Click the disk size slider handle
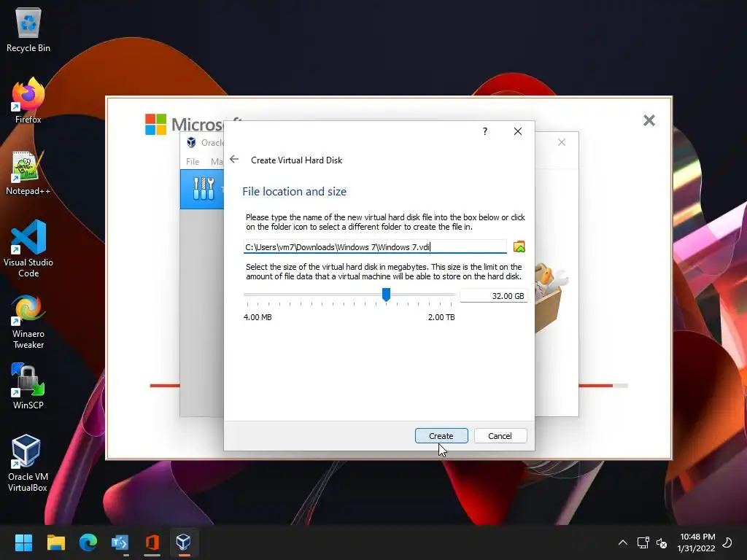The image size is (747, 560). [387, 295]
